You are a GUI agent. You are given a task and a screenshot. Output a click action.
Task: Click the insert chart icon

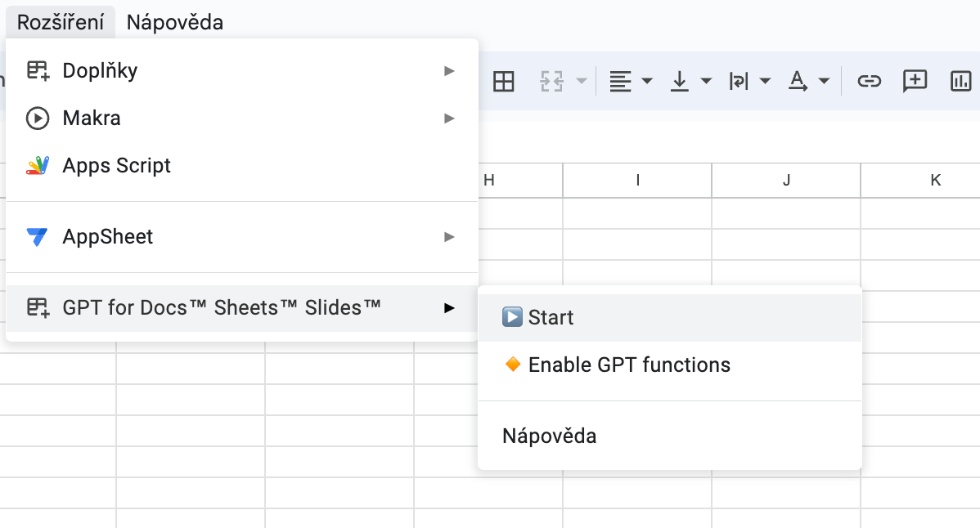point(960,81)
